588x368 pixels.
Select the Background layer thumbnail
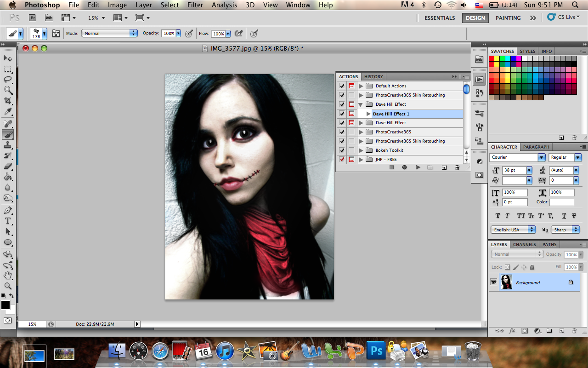(506, 282)
